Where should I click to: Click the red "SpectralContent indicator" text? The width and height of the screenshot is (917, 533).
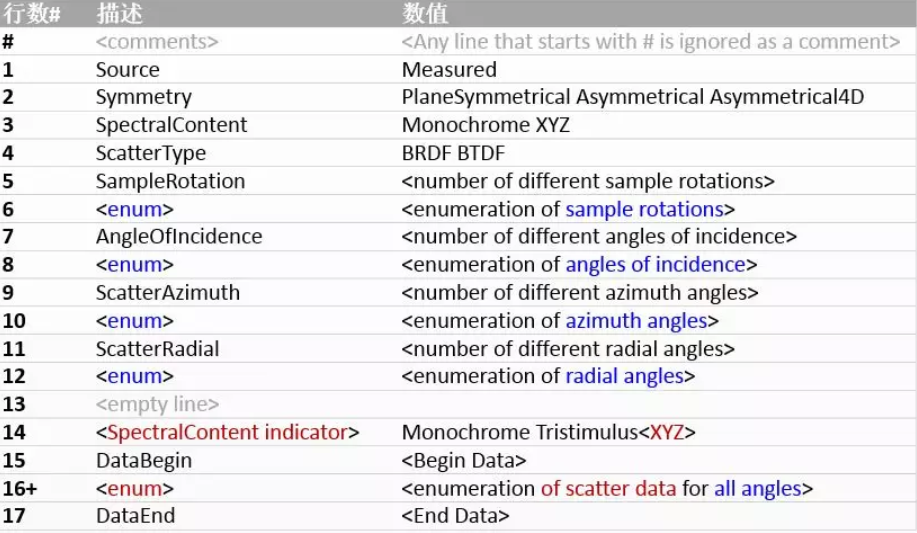tap(227, 432)
